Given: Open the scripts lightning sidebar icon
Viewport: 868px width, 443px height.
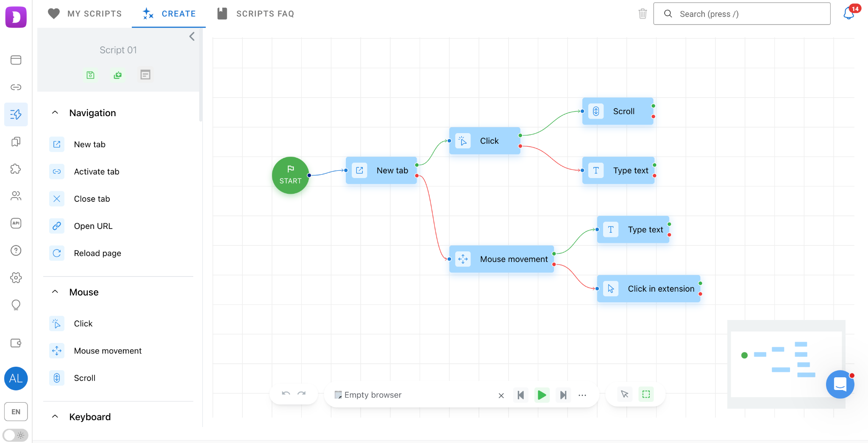Looking at the screenshot, I should (16, 114).
